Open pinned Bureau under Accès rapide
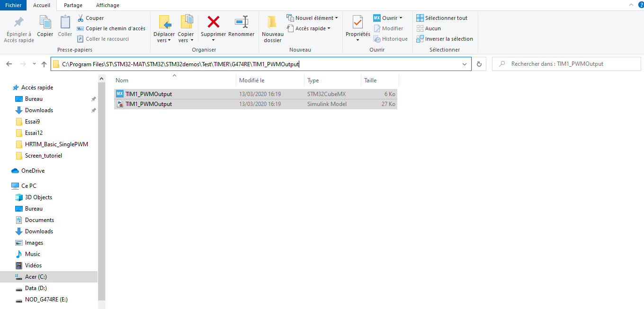 click(x=34, y=99)
